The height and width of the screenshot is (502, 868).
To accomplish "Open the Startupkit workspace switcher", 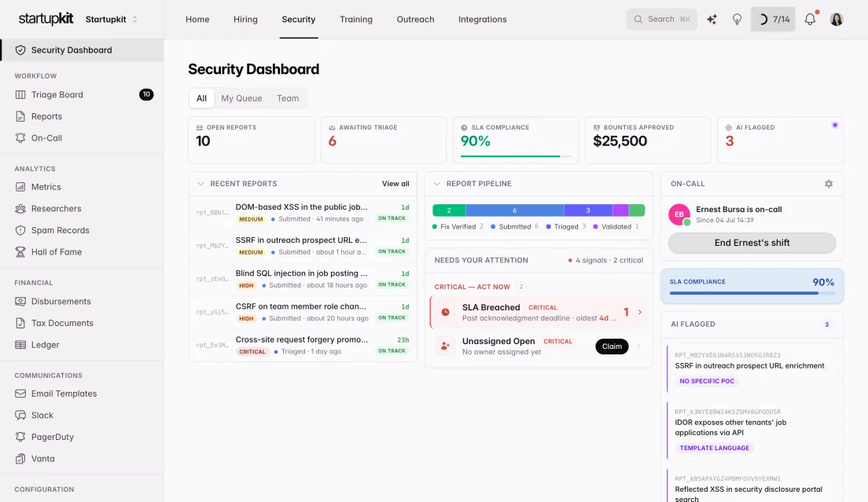I will click(112, 20).
